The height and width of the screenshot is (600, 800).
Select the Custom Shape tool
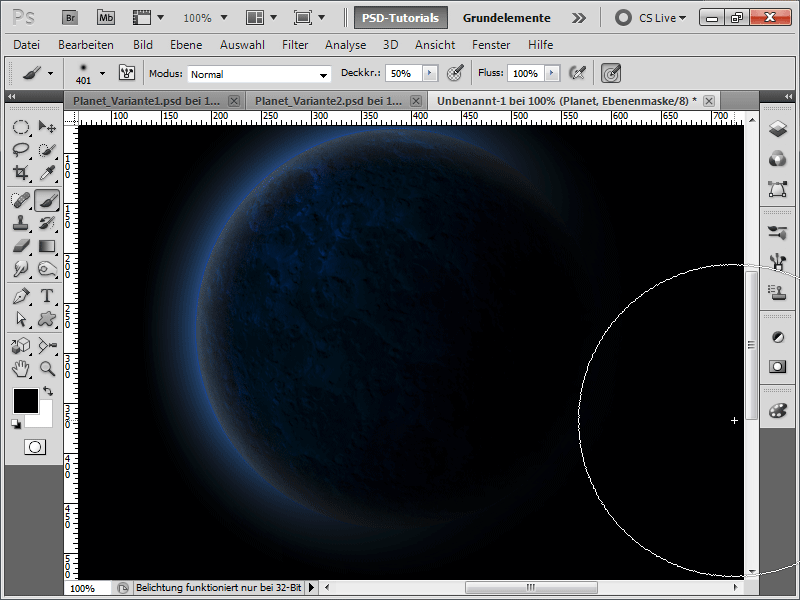point(47,319)
